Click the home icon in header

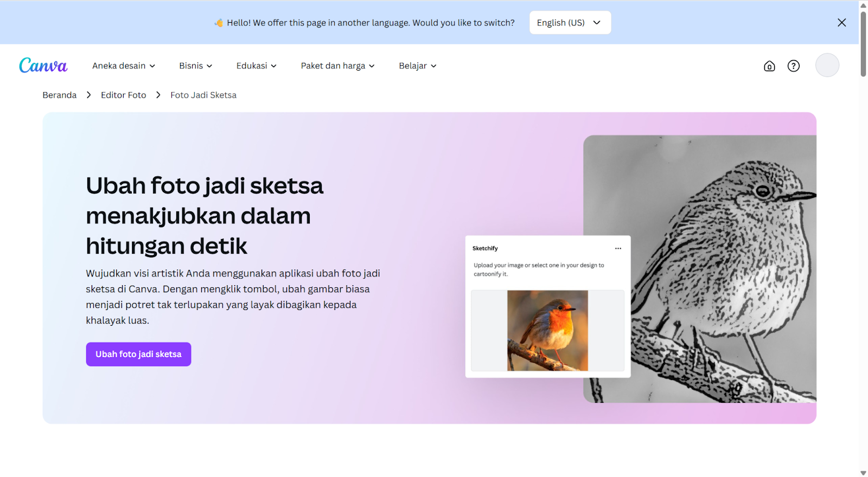[769, 66]
